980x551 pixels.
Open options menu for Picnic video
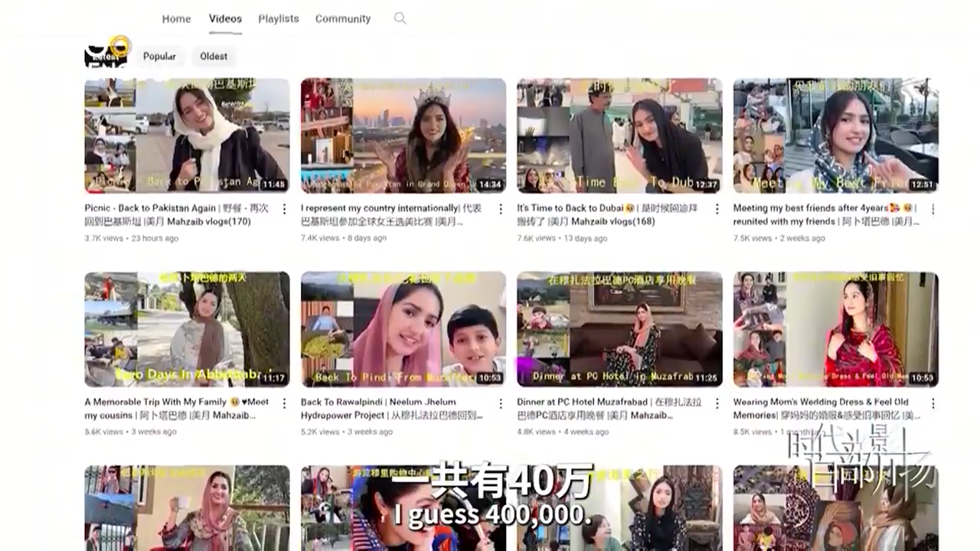pos(284,209)
